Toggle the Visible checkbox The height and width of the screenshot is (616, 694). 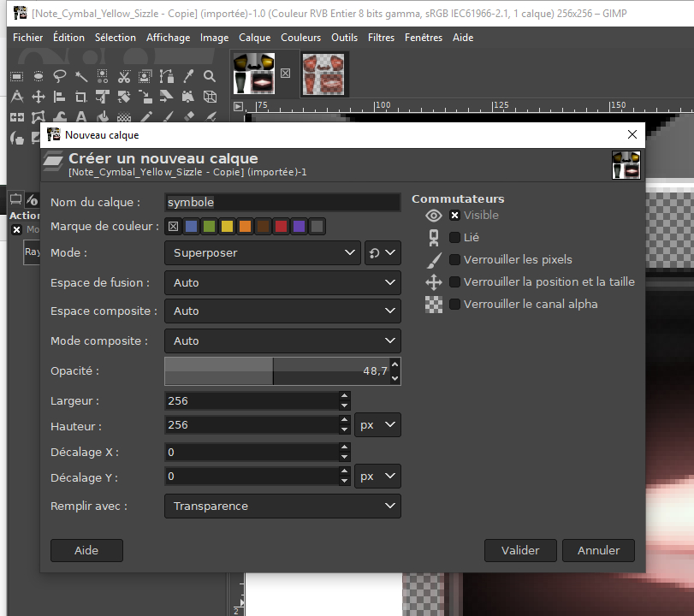[x=454, y=215]
